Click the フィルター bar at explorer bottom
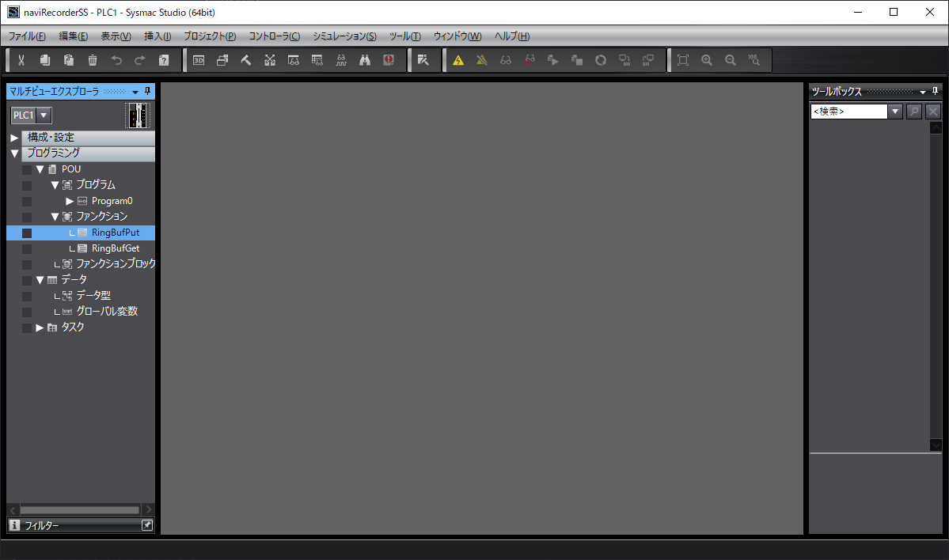 (x=71, y=525)
